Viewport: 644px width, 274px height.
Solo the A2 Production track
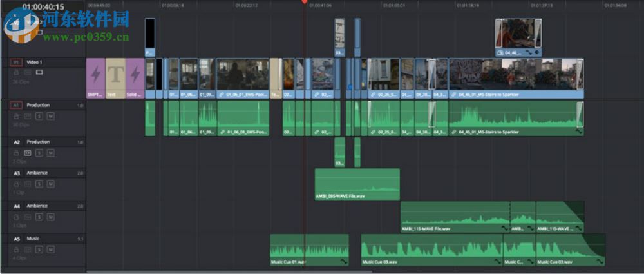tap(39, 153)
